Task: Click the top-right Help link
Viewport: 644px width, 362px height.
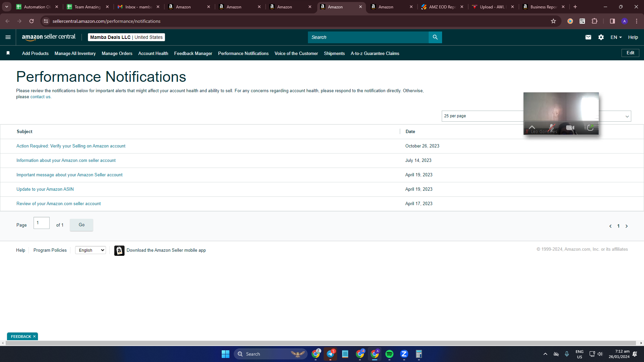Action: 633,37
